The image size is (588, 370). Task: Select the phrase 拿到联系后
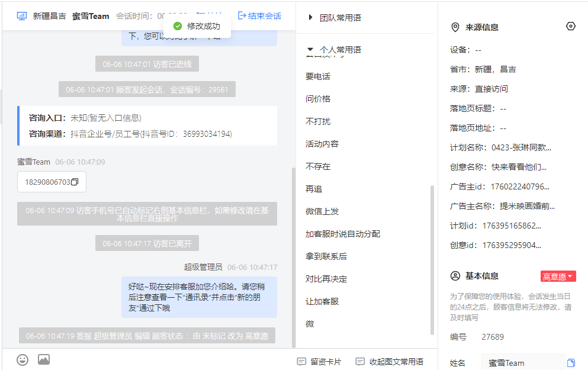coord(326,256)
